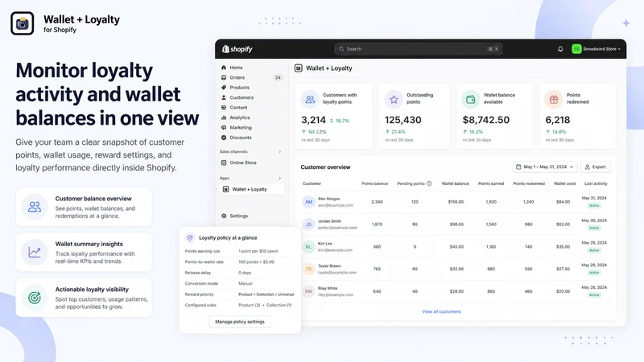The height and width of the screenshot is (362, 644).
Task: Click alex@example.com email
Action: coord(336,205)
